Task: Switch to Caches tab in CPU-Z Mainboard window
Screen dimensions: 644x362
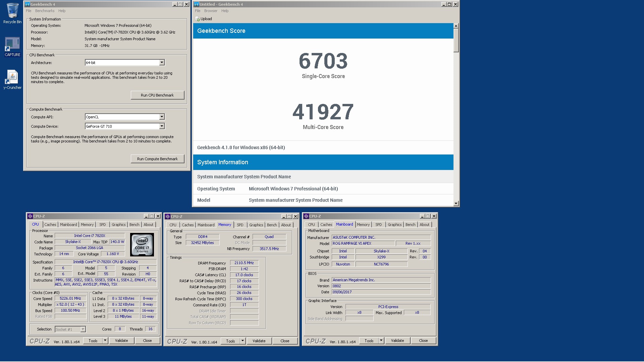Action: pyautogui.click(x=326, y=225)
